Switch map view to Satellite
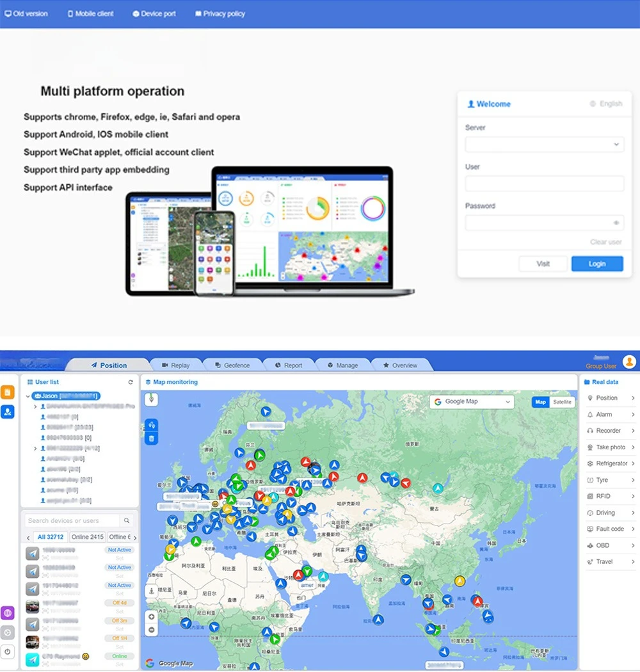This screenshot has width=640, height=672. (x=563, y=402)
